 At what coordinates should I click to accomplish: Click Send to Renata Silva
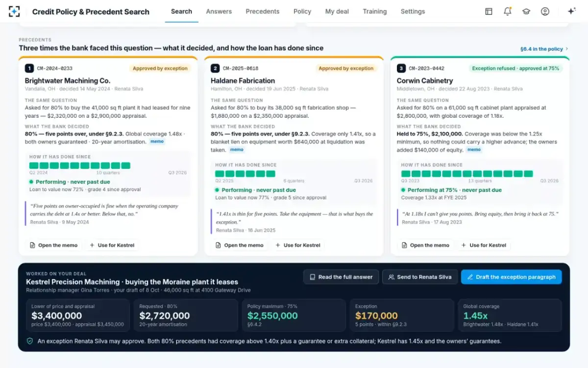(420, 277)
